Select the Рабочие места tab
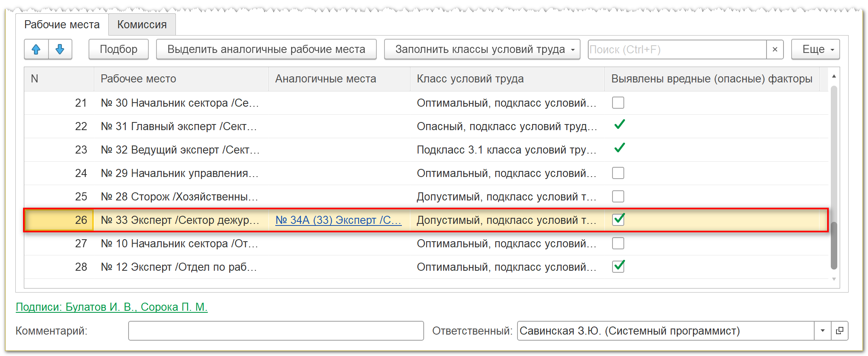Image resolution: width=868 pixels, height=356 pixels. 62,25
